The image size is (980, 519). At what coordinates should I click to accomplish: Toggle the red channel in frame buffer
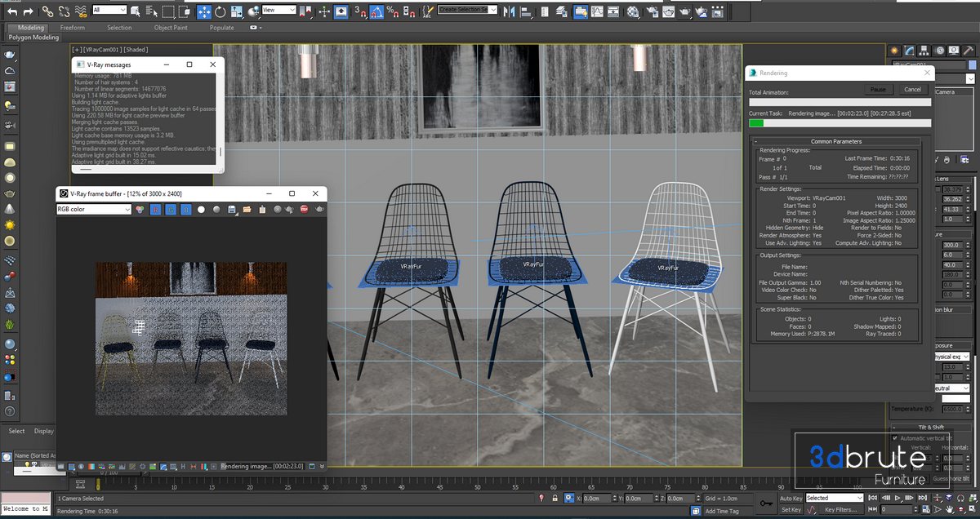click(x=157, y=210)
